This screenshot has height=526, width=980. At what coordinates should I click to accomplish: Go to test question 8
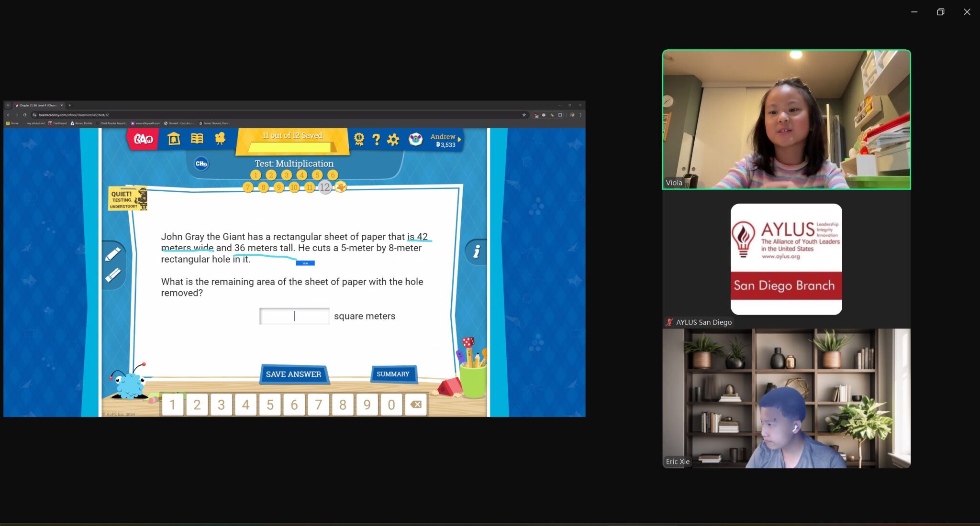(x=263, y=187)
